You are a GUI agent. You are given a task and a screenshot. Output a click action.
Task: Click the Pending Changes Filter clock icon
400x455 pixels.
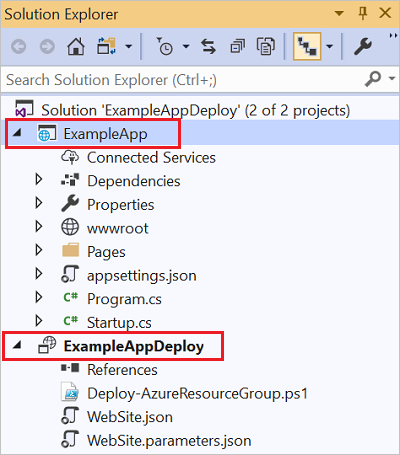coord(164,46)
